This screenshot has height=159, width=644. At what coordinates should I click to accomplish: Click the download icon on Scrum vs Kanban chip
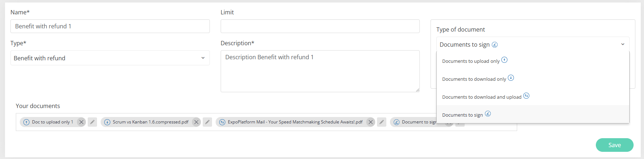point(107,122)
